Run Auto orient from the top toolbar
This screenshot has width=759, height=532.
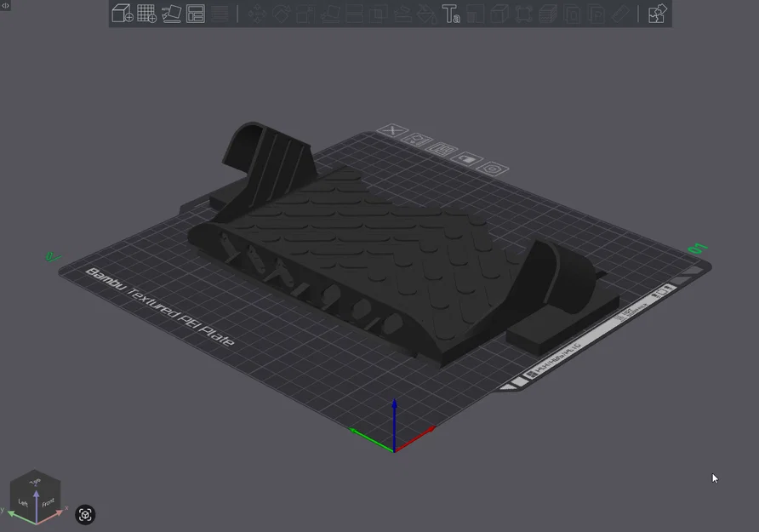(x=171, y=14)
